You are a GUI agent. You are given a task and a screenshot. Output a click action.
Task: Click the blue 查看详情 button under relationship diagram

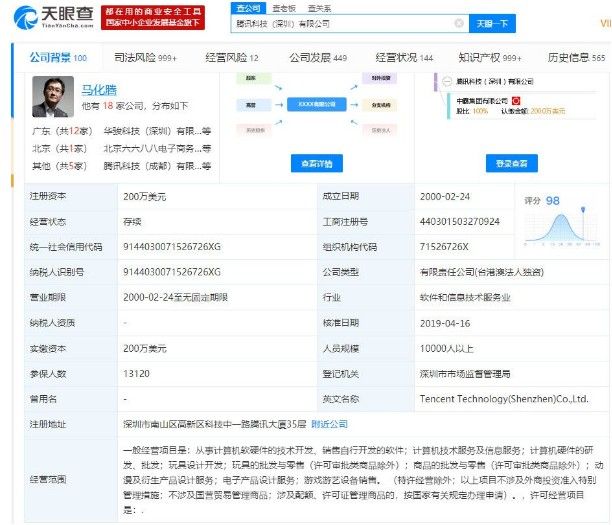317,163
